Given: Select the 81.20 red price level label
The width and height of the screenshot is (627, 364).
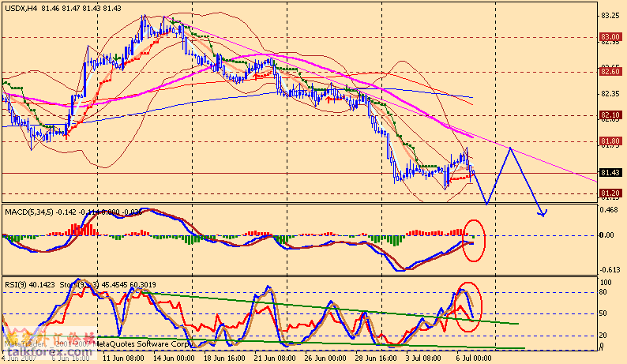Looking at the screenshot, I should pyautogui.click(x=610, y=193).
